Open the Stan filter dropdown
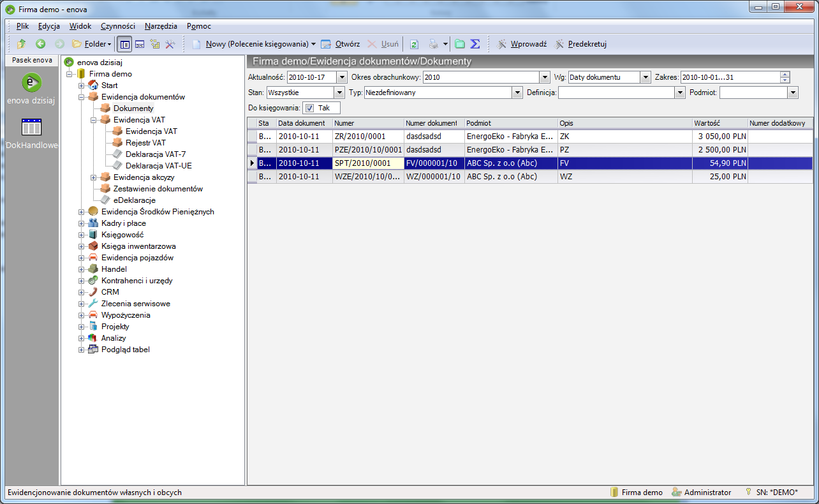The width and height of the screenshot is (819, 504). click(x=340, y=92)
